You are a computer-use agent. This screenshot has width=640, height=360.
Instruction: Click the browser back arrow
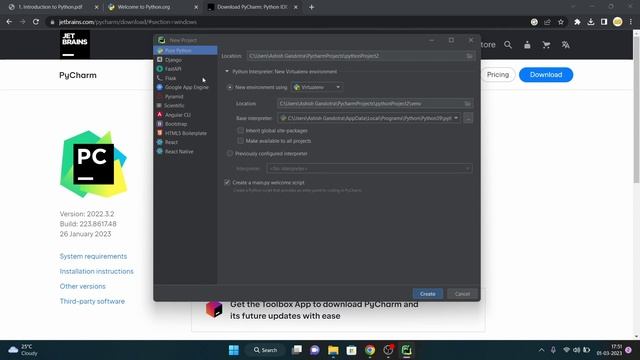[x=9, y=22]
